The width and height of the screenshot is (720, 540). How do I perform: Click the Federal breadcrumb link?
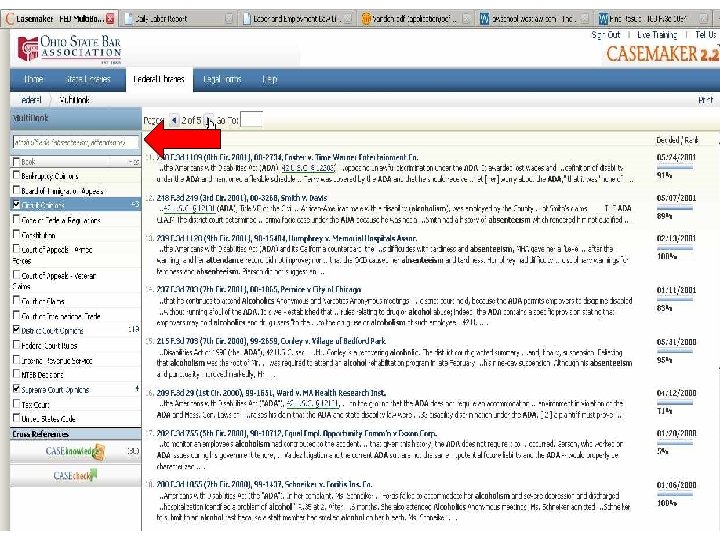[32, 100]
